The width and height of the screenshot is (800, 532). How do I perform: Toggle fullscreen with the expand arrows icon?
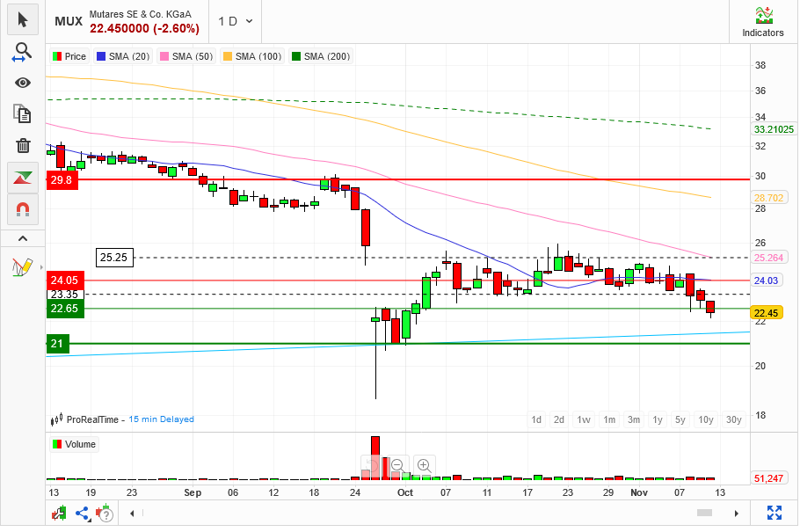[775, 513]
